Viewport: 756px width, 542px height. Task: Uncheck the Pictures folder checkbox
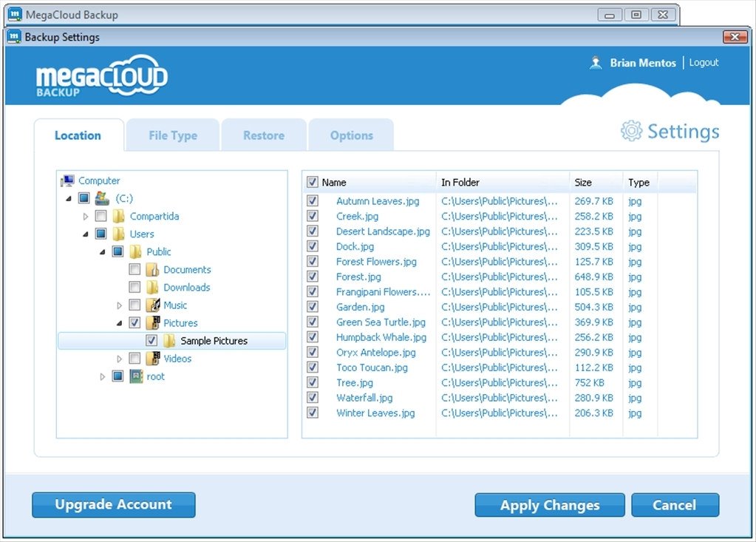134,322
